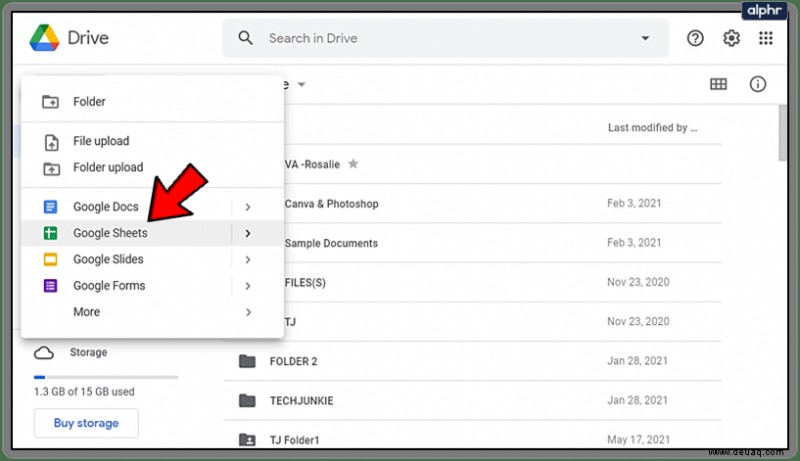Click the blue Google Docs icon

50,207
